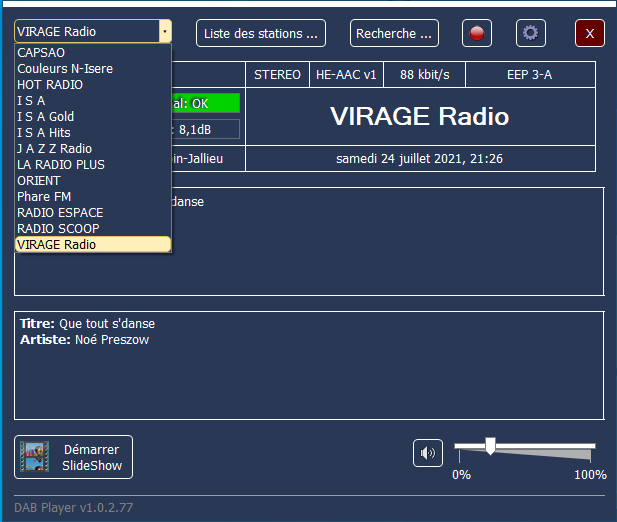
Task: Choose HOT RADIO in the dropdown list
Action: (x=93, y=85)
